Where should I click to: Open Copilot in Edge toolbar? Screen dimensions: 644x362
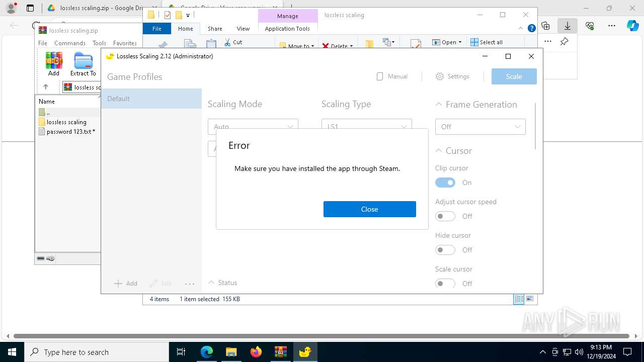632,26
